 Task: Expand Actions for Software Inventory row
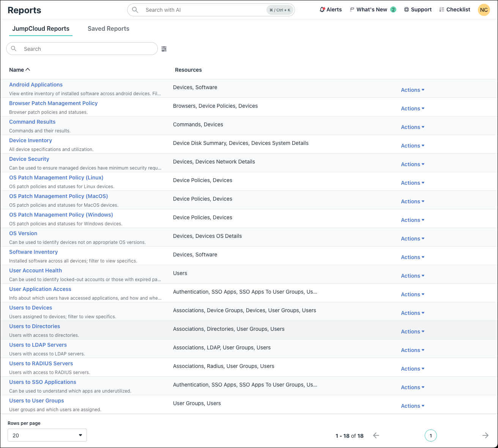413,257
